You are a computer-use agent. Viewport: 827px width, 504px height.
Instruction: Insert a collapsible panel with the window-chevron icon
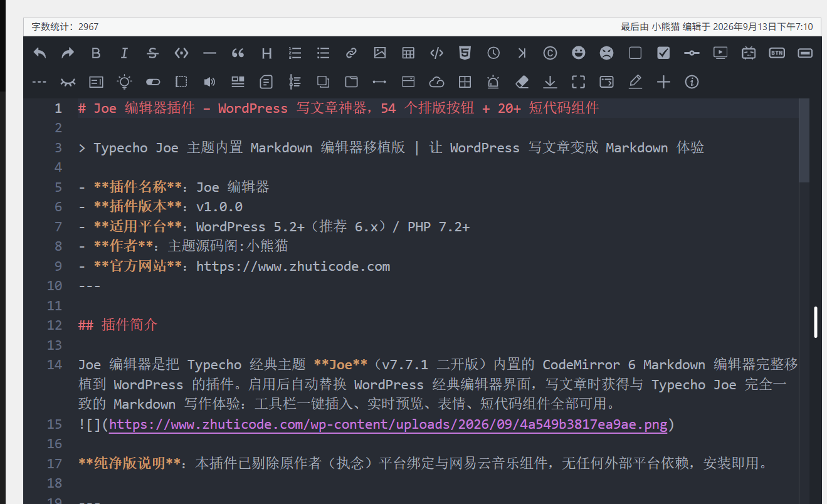408,82
